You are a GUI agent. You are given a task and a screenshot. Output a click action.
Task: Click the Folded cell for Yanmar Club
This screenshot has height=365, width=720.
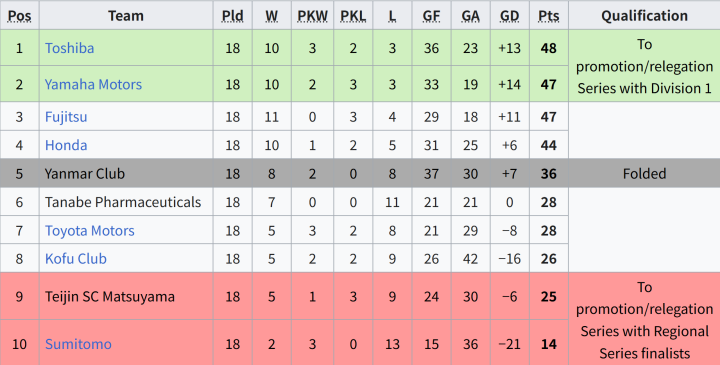(x=644, y=174)
